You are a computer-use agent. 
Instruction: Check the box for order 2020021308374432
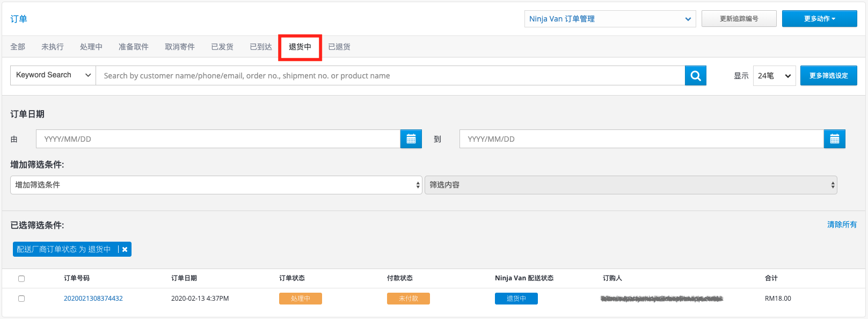(x=21, y=299)
